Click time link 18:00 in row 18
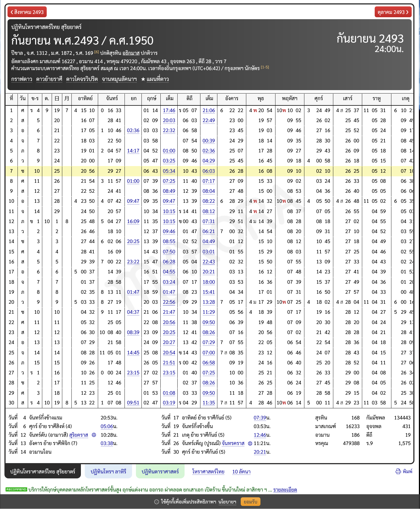Viewport: 420px width, 509px height. tap(209, 282)
